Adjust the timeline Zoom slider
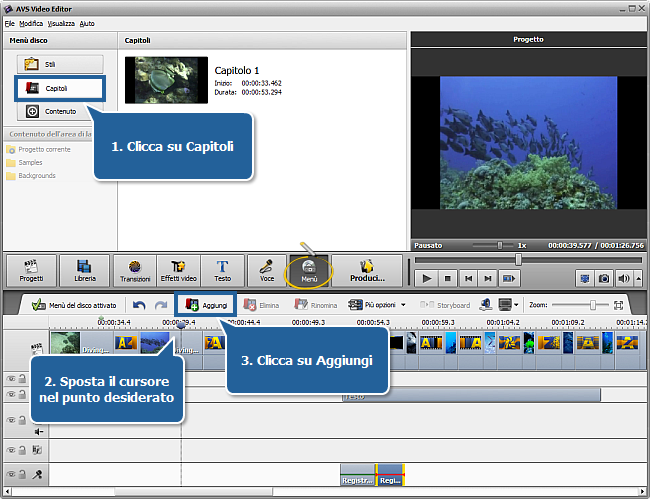 click(593, 304)
